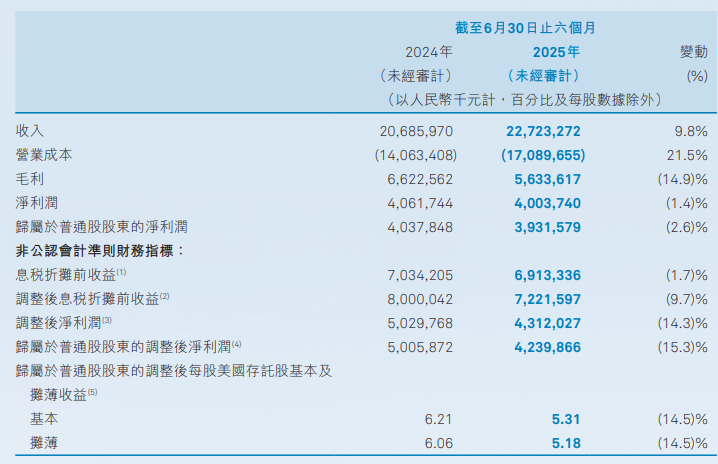Viewport: 718px width, 464px height.
Task: Click 未經審計 under 2025年
Action: click(543, 76)
